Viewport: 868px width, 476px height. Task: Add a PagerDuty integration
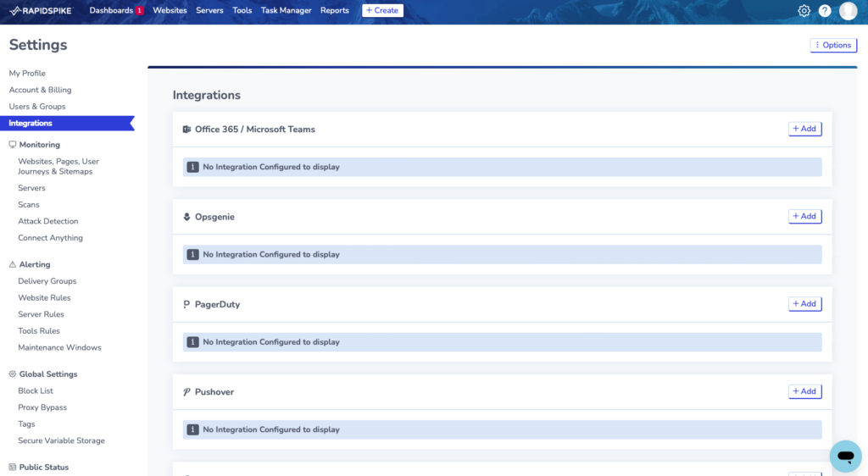click(x=805, y=303)
